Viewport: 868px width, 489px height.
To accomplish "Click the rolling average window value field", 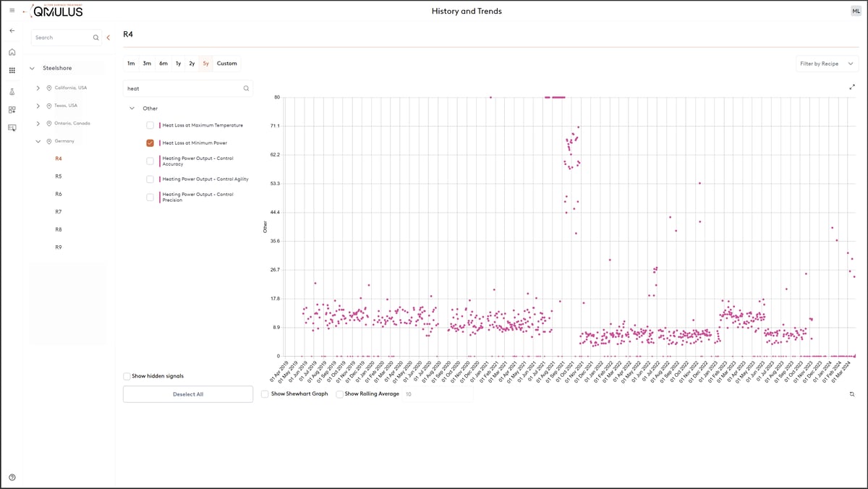I will point(439,394).
